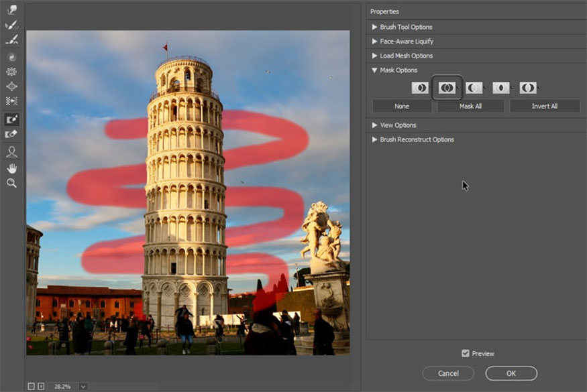Choose the Twirl Clockwise tool

coord(11,57)
